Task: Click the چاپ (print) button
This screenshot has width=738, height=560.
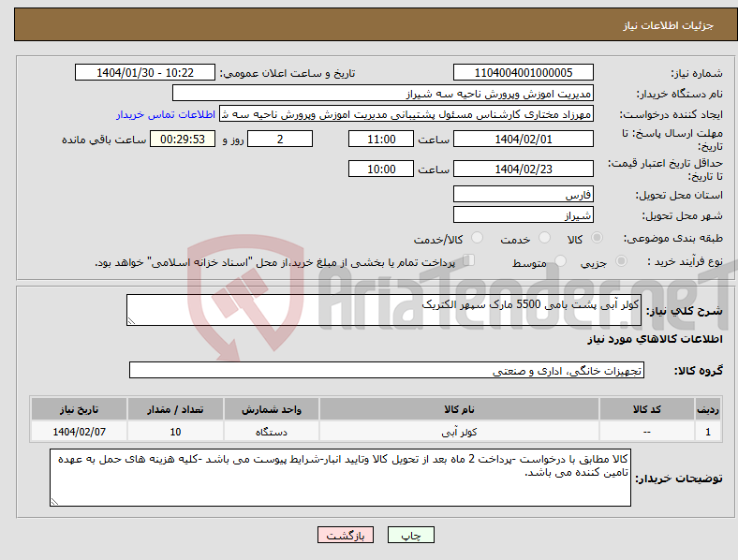Action: coord(410,535)
